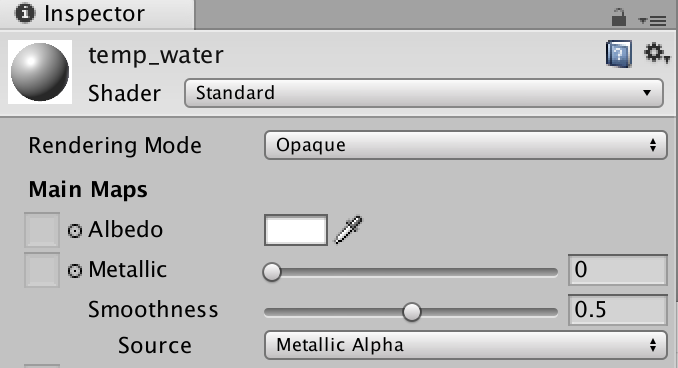This screenshot has width=678, height=368.
Task: Open the Inspector panel options menu
Action: point(652,20)
